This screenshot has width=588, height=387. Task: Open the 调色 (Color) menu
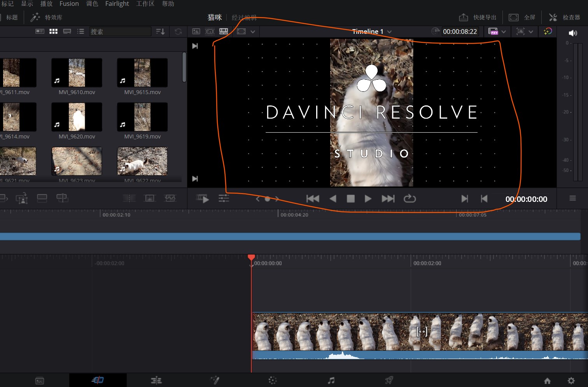point(92,4)
